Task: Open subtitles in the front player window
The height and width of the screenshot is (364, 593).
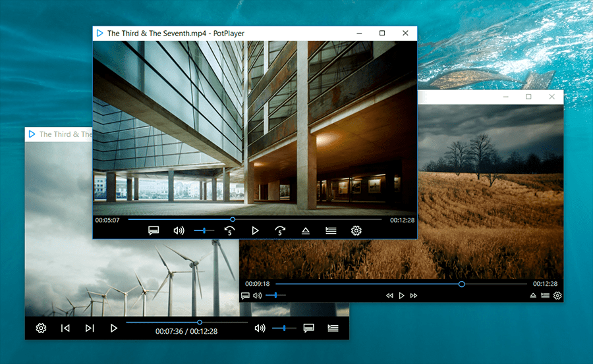Action: (154, 230)
